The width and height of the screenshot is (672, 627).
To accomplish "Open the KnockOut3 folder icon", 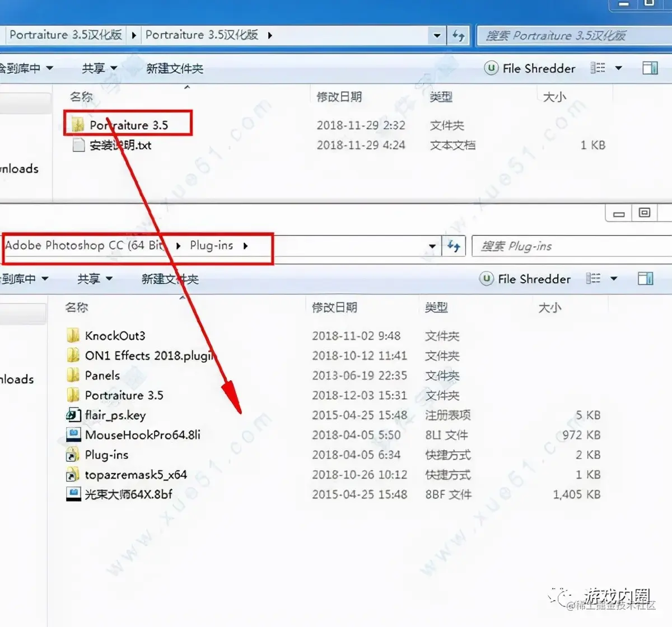I will pos(73,336).
